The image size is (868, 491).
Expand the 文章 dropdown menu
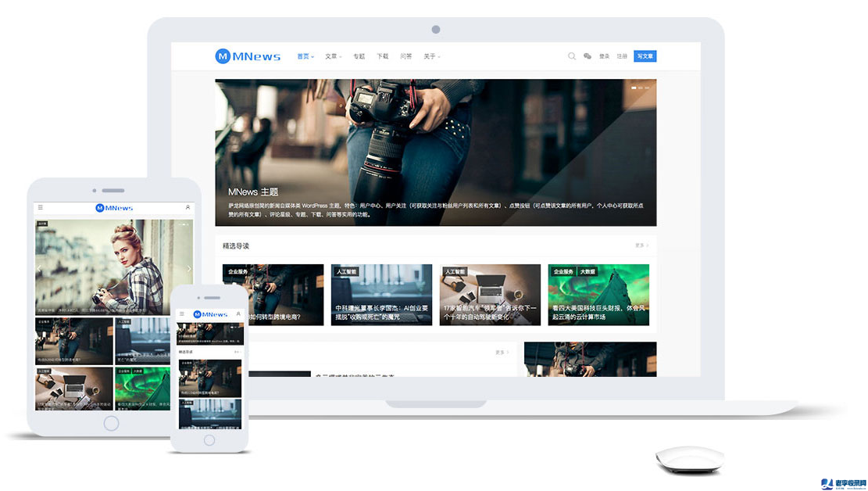click(x=333, y=56)
